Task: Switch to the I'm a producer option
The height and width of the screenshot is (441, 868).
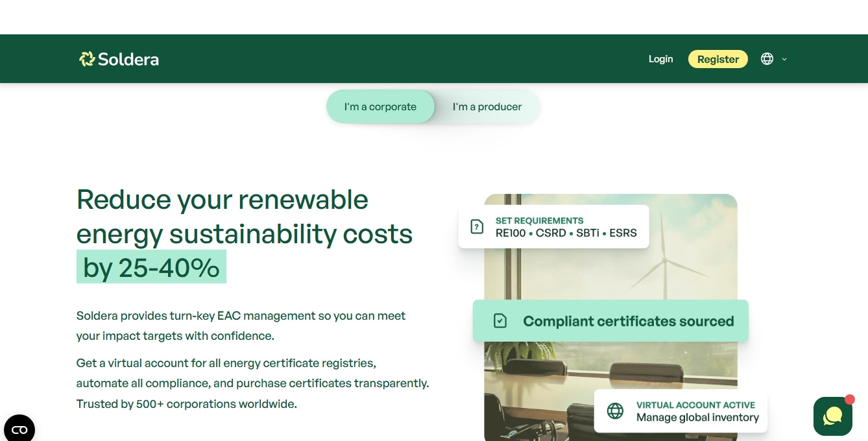Action: [487, 106]
